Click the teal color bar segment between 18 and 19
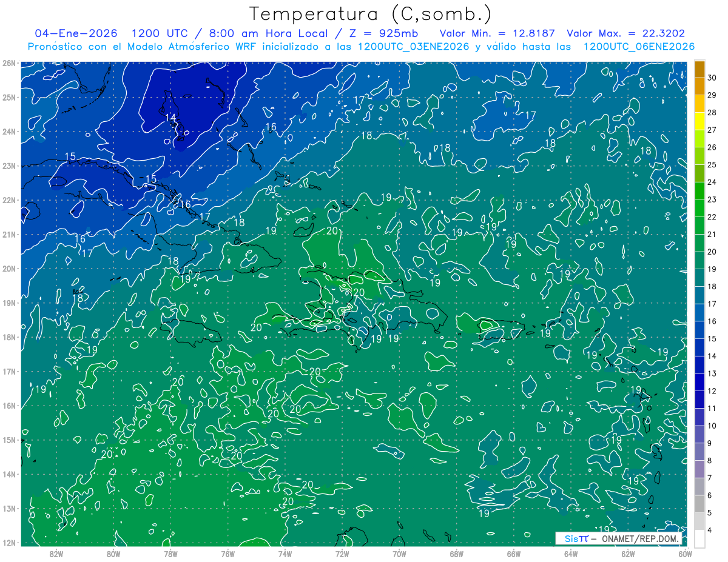Image resolution: width=728 pixels, height=562 pixels. pos(699,278)
